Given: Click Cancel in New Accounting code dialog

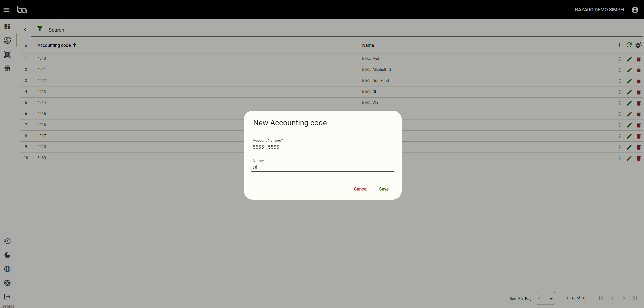Looking at the screenshot, I should tap(360, 189).
